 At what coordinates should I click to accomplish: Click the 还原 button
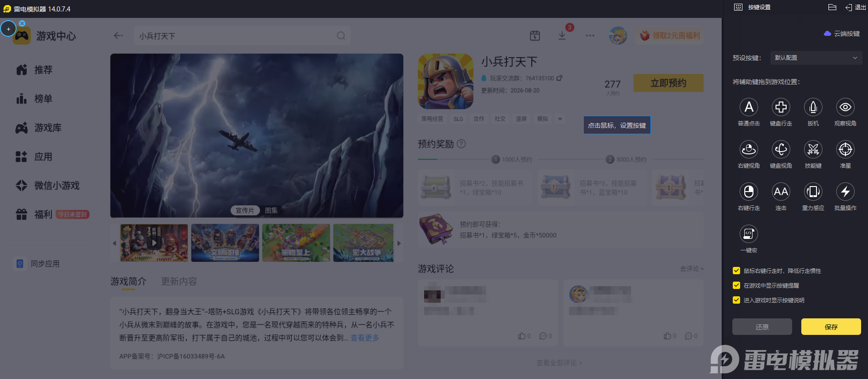point(762,327)
